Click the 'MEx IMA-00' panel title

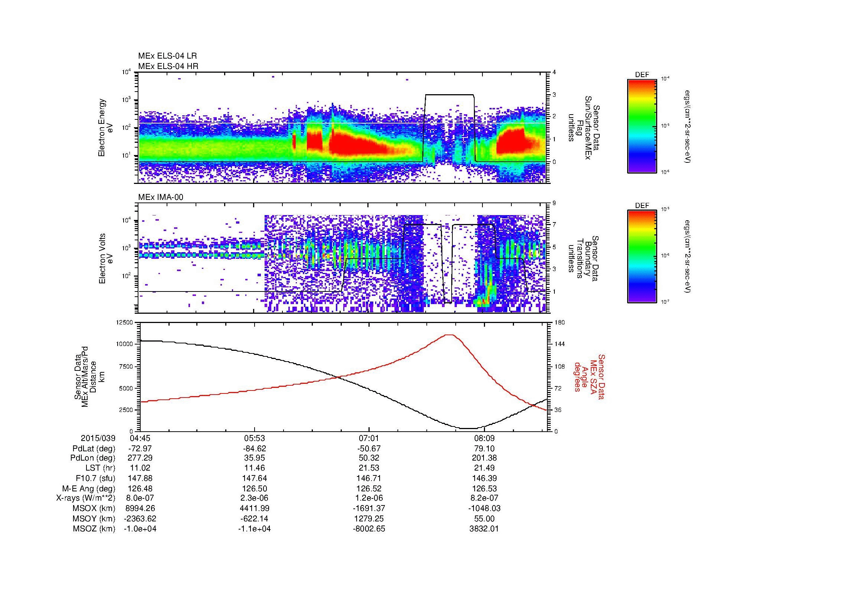[161, 197]
